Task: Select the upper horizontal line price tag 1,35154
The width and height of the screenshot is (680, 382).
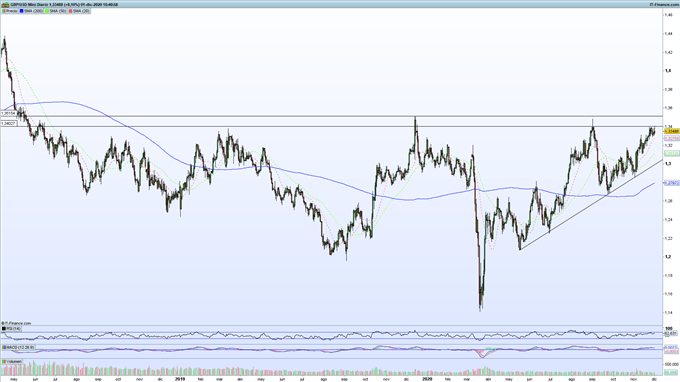Action: click(x=8, y=113)
